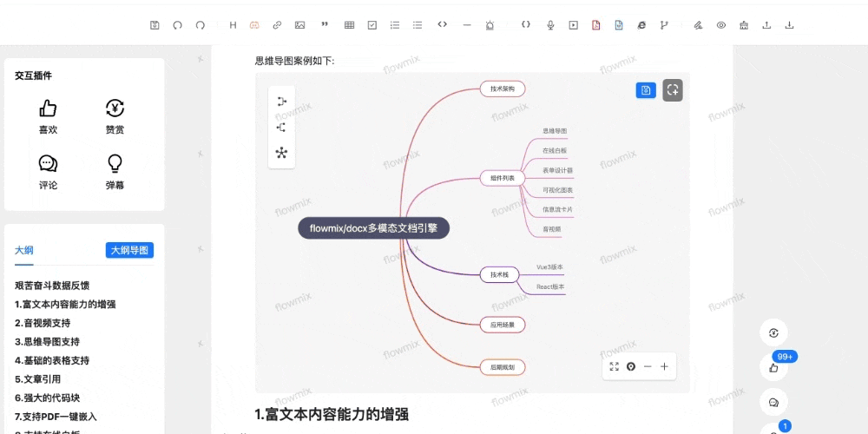Click the microphone audio icon
The image size is (868, 434).
551,25
